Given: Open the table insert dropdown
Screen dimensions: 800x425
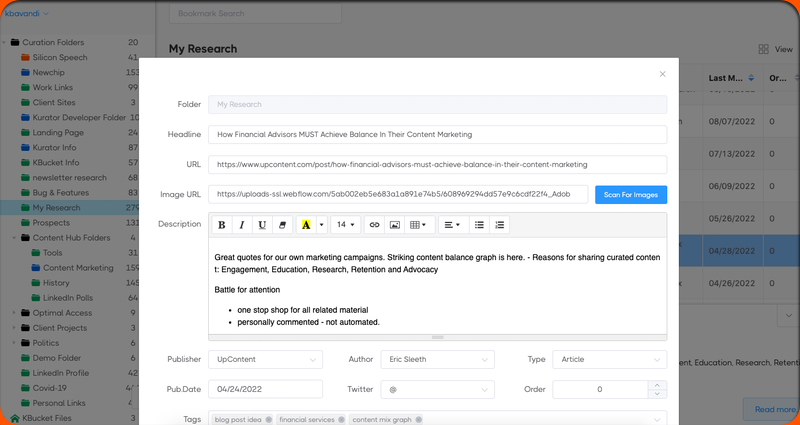Looking at the screenshot, I should tap(419, 225).
